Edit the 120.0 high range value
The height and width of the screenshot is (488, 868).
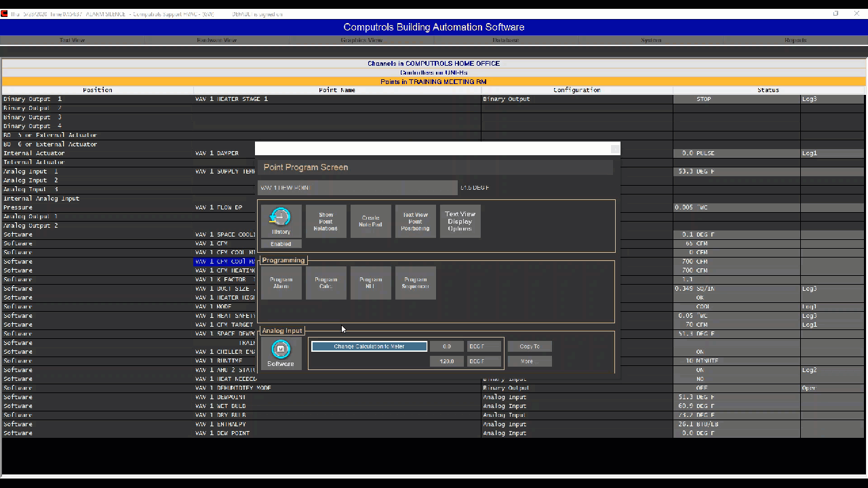click(x=446, y=361)
